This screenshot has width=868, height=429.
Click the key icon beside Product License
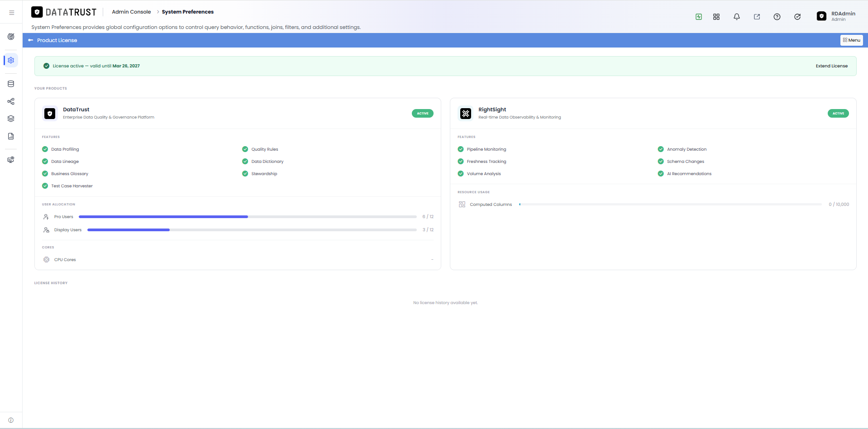click(x=31, y=40)
